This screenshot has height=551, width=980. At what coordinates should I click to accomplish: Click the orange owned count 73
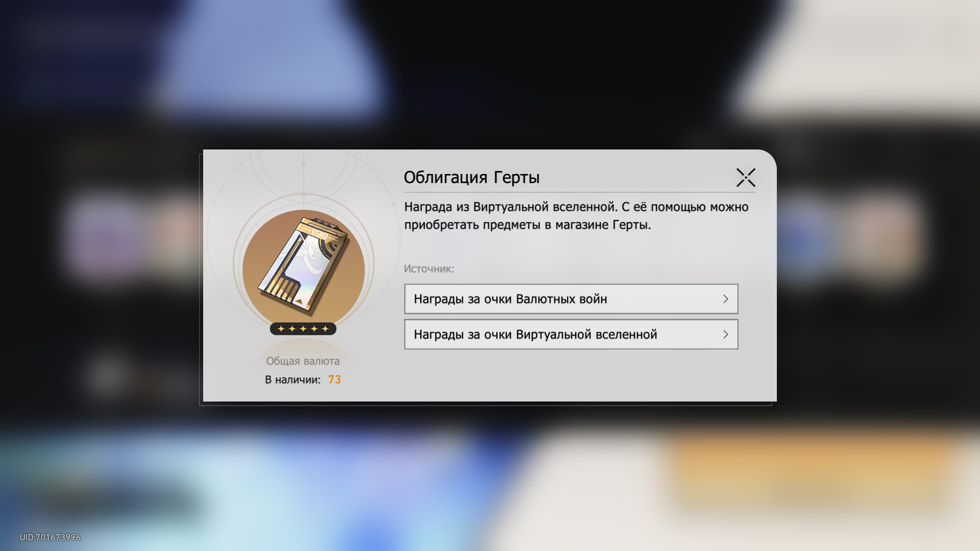[x=334, y=380]
